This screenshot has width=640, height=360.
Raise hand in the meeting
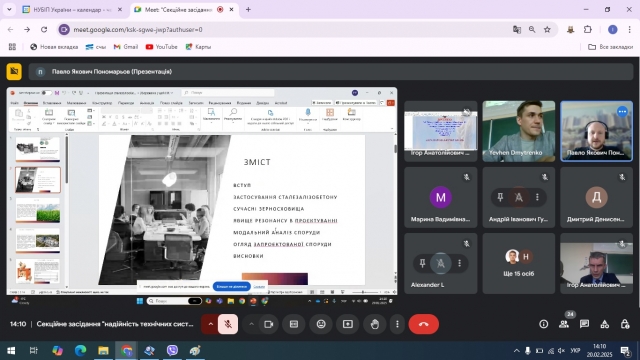coord(375,324)
